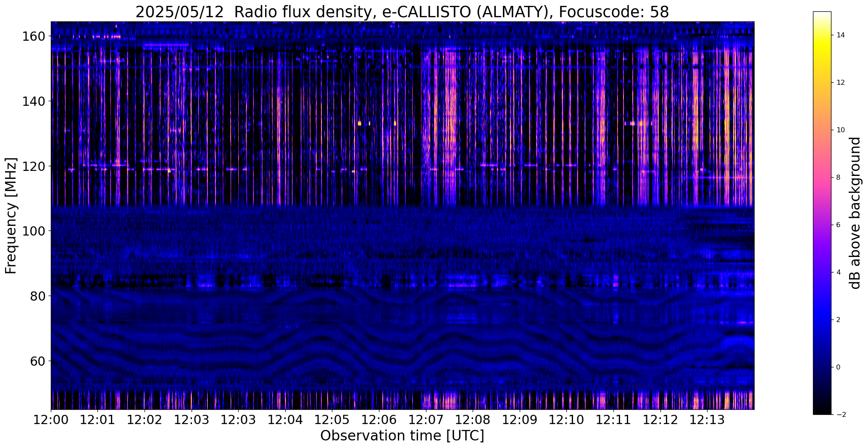Click the x-axis tick label 12:08
868x448 pixels.
[473, 420]
